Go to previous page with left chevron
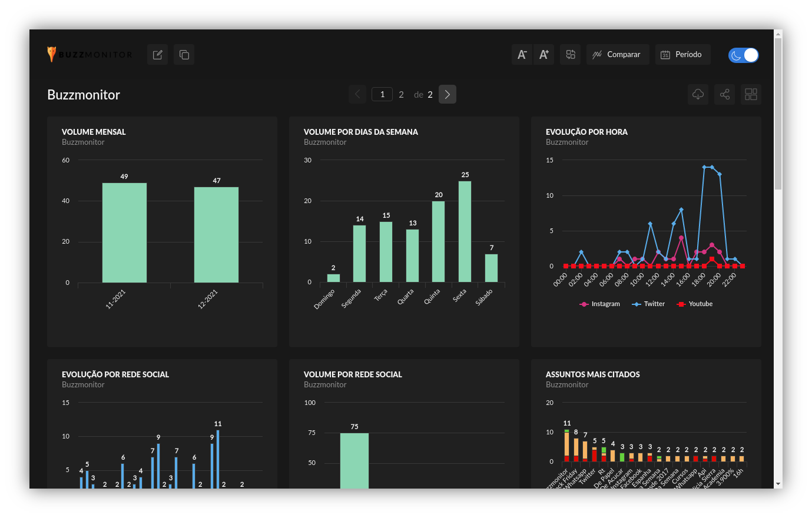Viewport: 812px width, 518px height. click(x=357, y=94)
